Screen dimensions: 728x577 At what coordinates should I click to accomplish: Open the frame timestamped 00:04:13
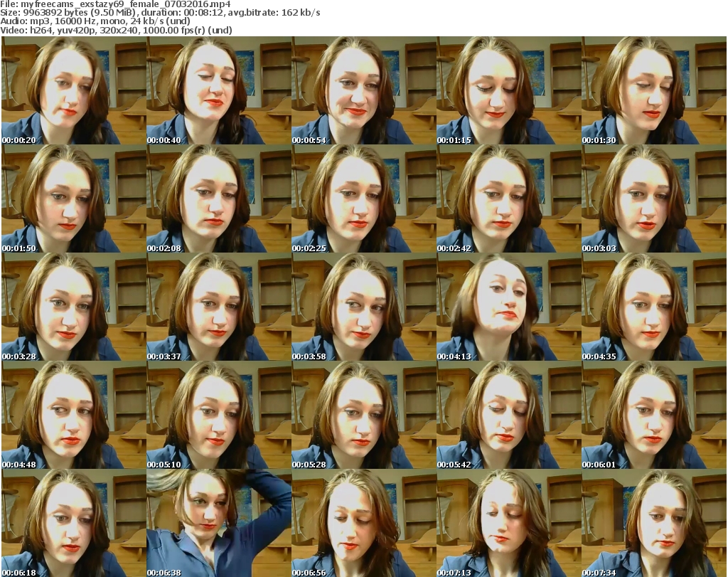tap(508, 307)
